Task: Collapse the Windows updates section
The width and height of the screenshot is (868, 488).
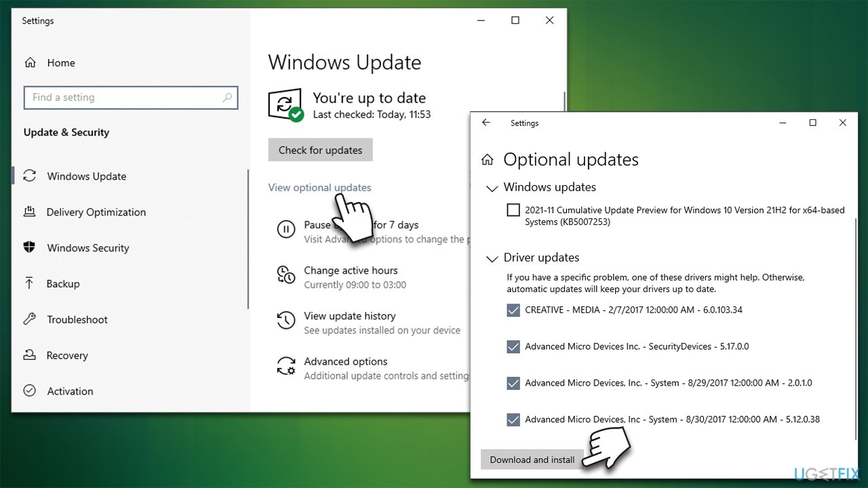Action: click(x=491, y=187)
